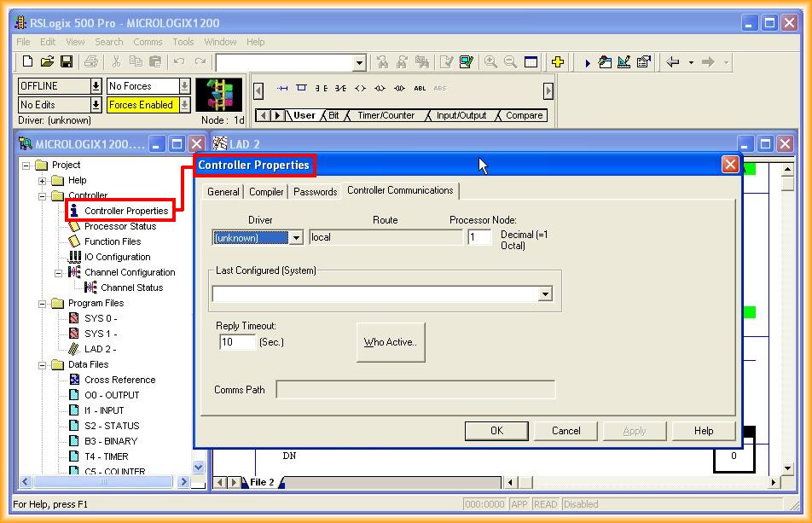Collapse the Program Files folder
This screenshot has height=523, width=812.
click(x=42, y=304)
